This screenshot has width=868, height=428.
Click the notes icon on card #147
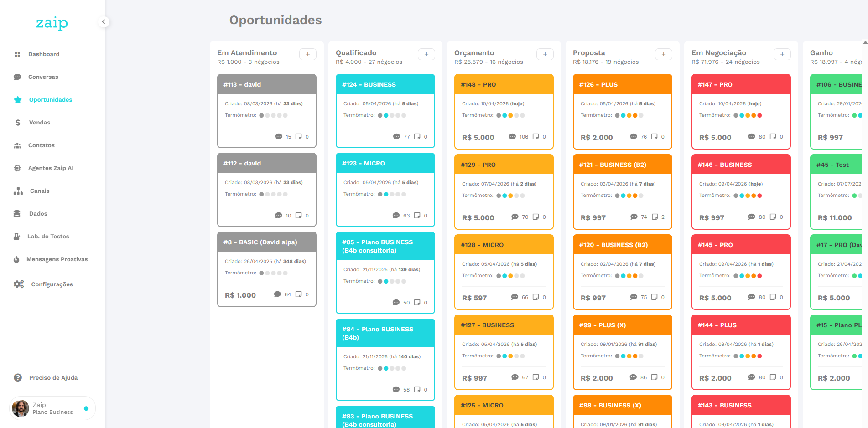click(x=773, y=137)
